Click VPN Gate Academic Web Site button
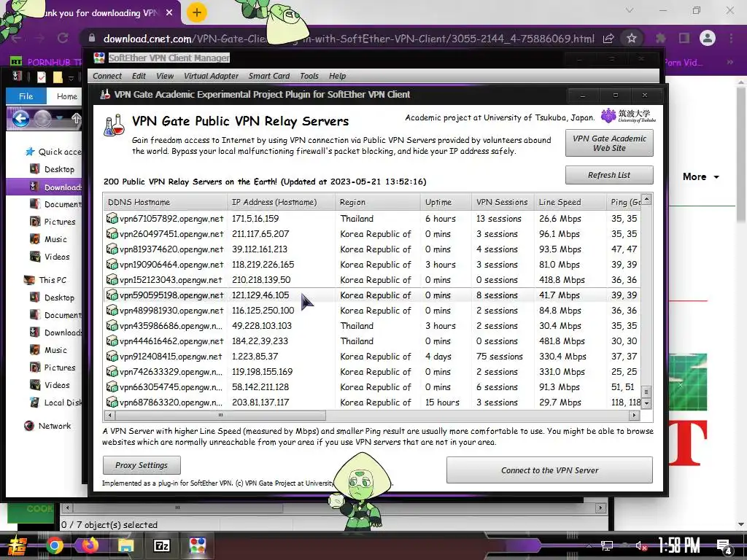Screen dimensions: 747x560 click(609, 143)
